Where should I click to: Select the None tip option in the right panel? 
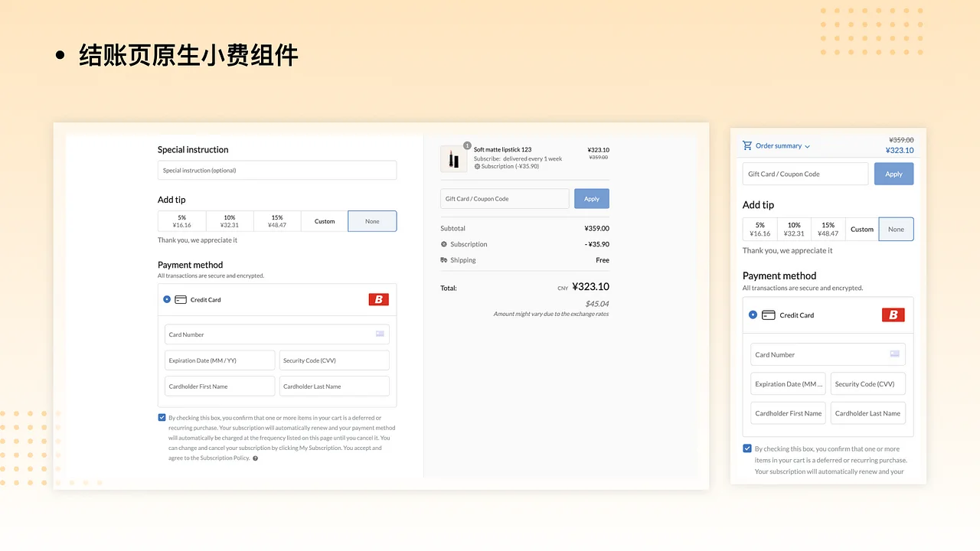[896, 229]
